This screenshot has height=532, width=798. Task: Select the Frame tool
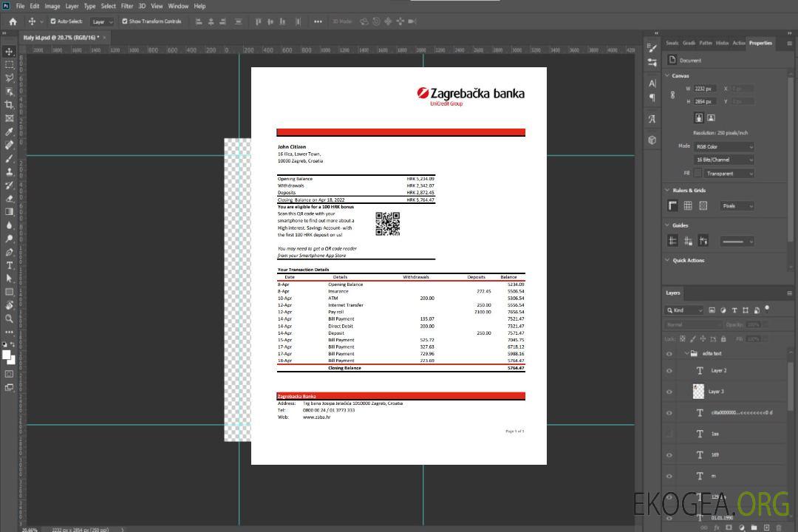pos(9,118)
